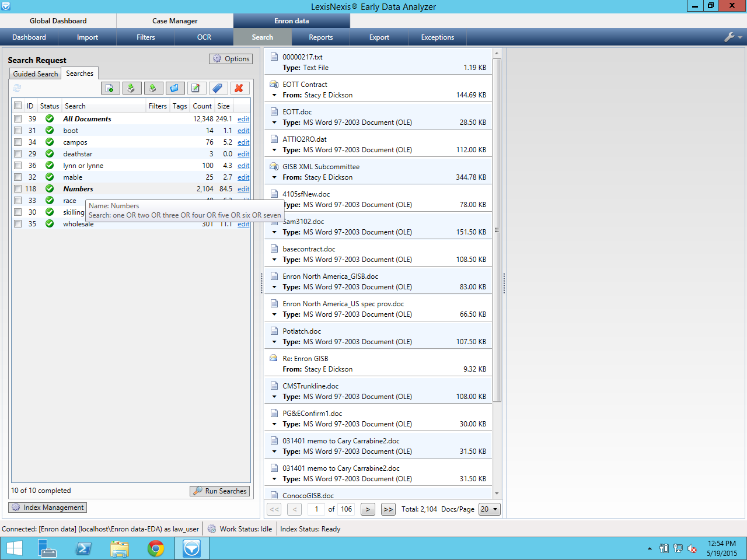Click the red X delete search icon
The image size is (747, 560).
tap(239, 88)
